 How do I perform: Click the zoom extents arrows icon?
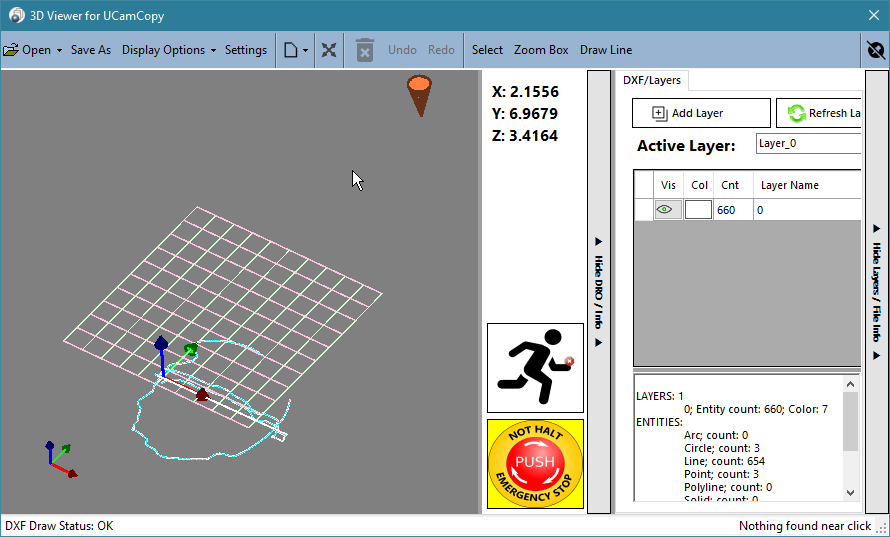(329, 50)
